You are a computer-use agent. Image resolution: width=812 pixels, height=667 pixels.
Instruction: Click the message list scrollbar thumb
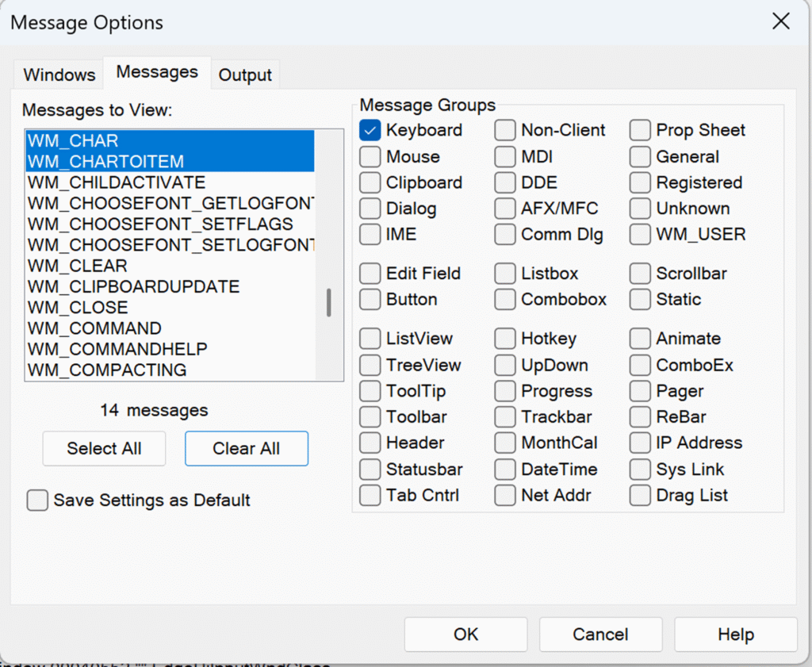pos(329,303)
